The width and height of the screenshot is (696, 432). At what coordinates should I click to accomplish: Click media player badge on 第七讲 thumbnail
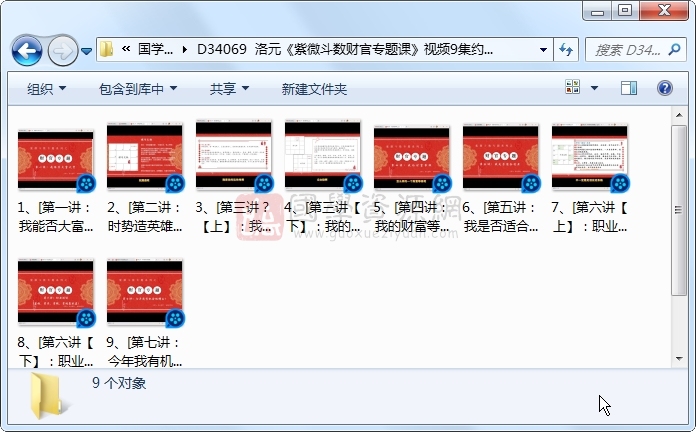coord(175,318)
